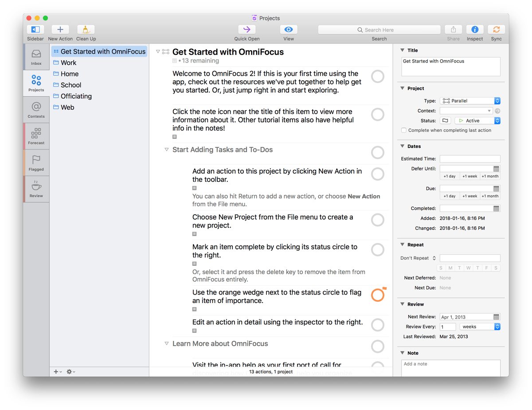Check off the Add an action item circle
The image size is (532, 410).
[378, 174]
